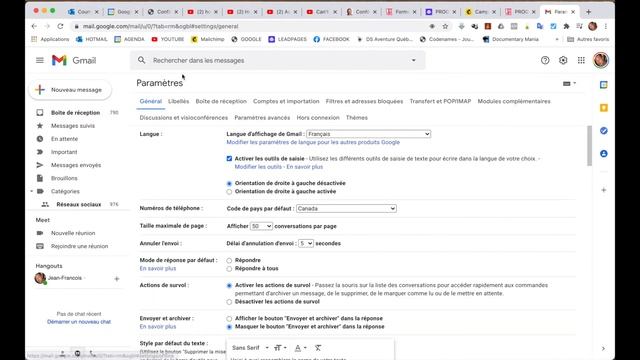Click the search magnifier icon

[141, 60]
